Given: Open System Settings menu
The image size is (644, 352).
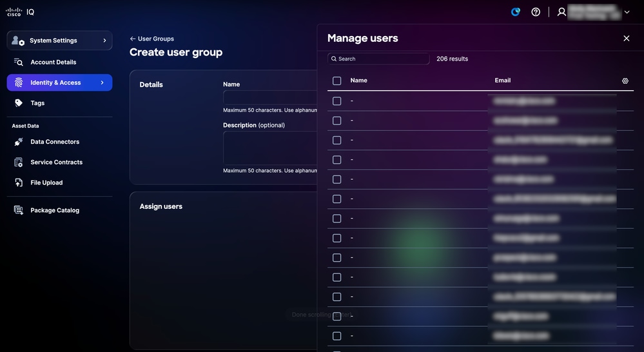Looking at the screenshot, I should coord(59,40).
